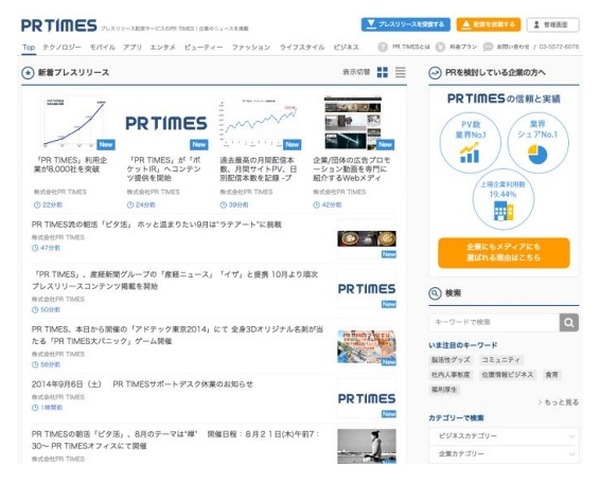Switch to grid view display icon
The image size is (600, 484).
[382, 72]
